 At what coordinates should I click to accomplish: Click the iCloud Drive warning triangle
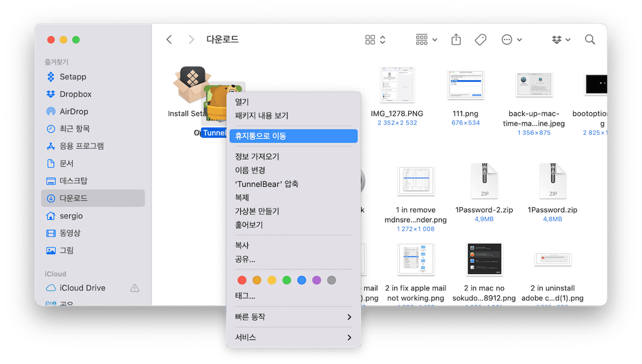pos(135,288)
